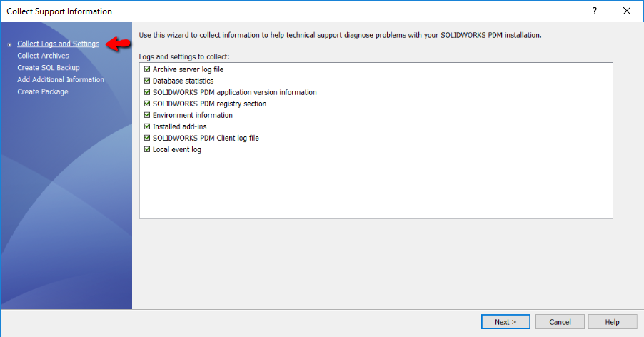Screen dimensions: 644x337
Task: Open Help for this wizard
Action: tap(613, 322)
